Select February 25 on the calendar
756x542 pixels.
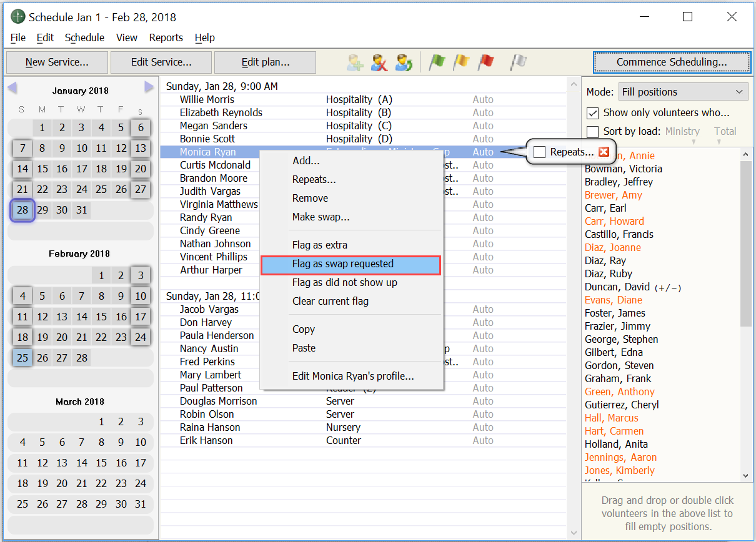[22, 358]
